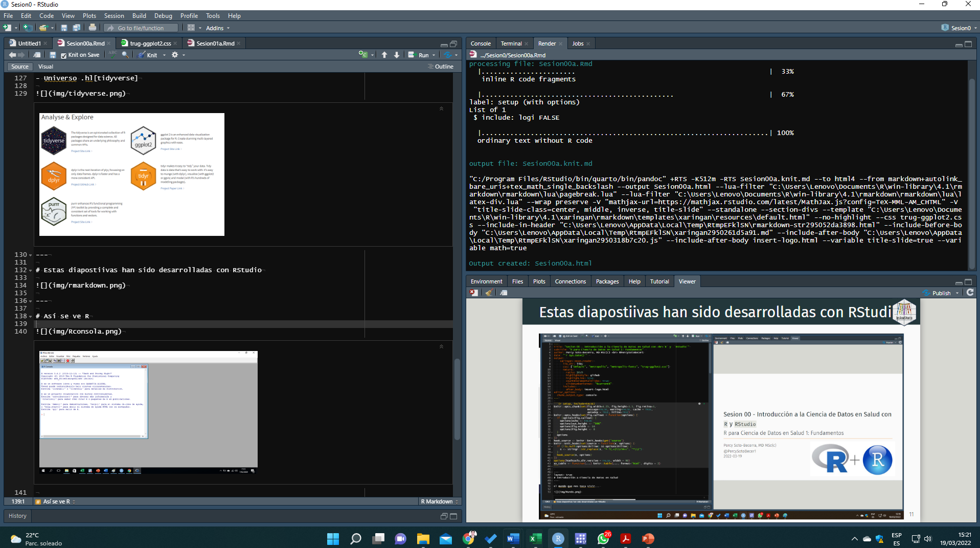980x548 pixels.
Task: Switch to the Sesion01a.Rmd tab
Action: click(x=215, y=43)
